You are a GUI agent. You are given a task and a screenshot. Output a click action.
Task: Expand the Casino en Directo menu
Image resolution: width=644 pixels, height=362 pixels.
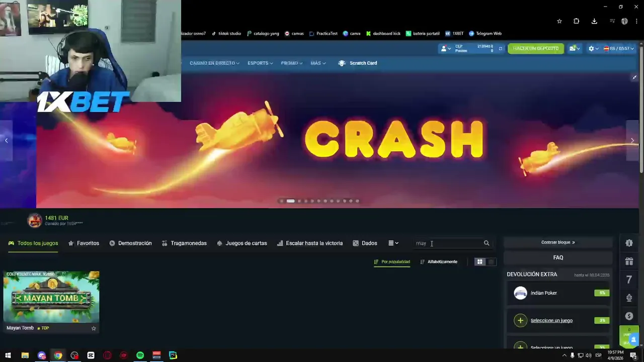coord(214,63)
